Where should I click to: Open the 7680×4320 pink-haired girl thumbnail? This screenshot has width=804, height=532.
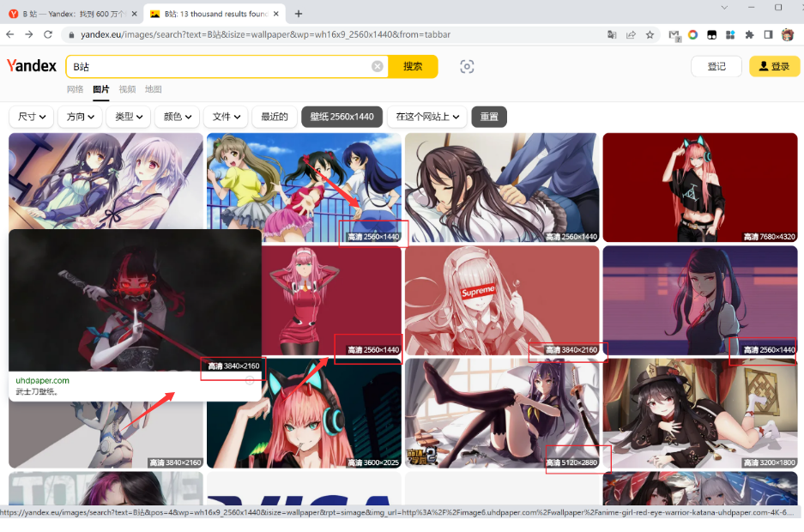coord(700,188)
